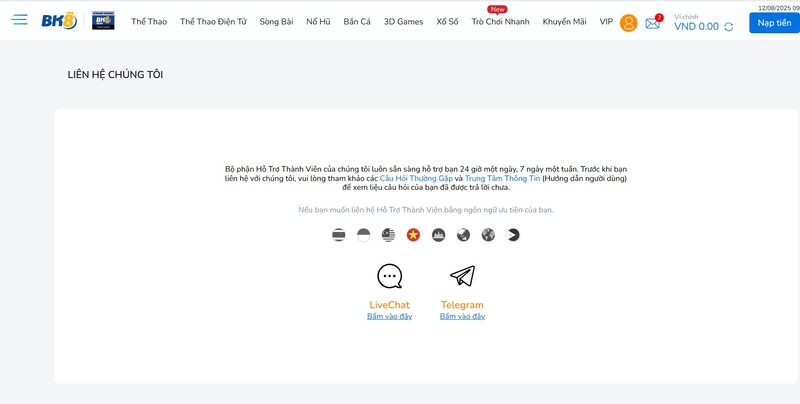
Task: Go to Bắn Cá games
Action: (x=357, y=21)
